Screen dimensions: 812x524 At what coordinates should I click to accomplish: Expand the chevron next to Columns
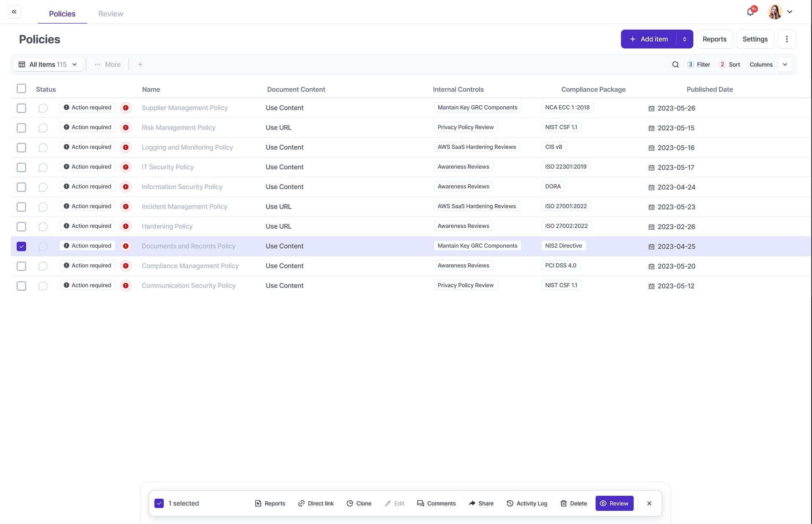[785, 64]
